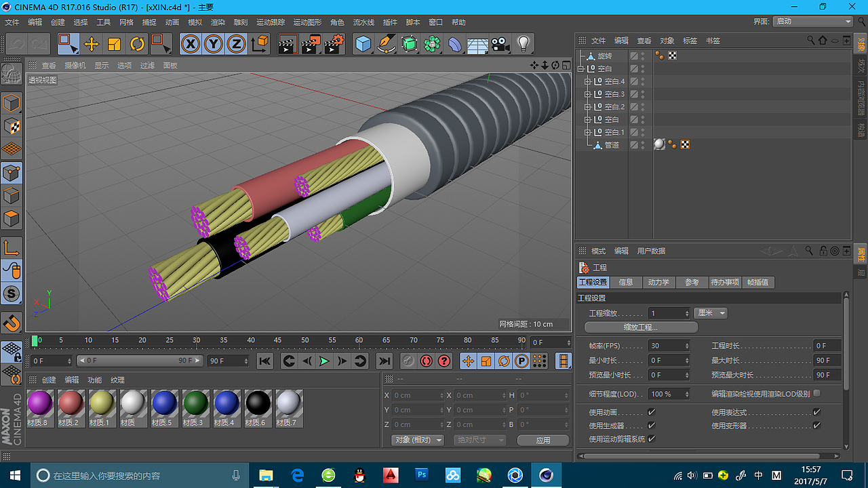Open Photoshop from the Windows taskbar
The width and height of the screenshot is (868, 488).
[422, 475]
